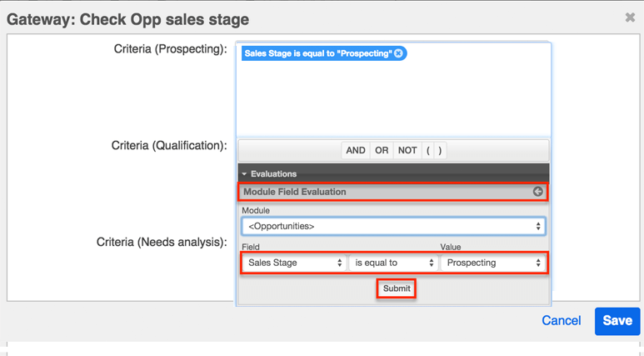Save the gateway criteria
The height and width of the screenshot is (356, 644).
tap(617, 321)
